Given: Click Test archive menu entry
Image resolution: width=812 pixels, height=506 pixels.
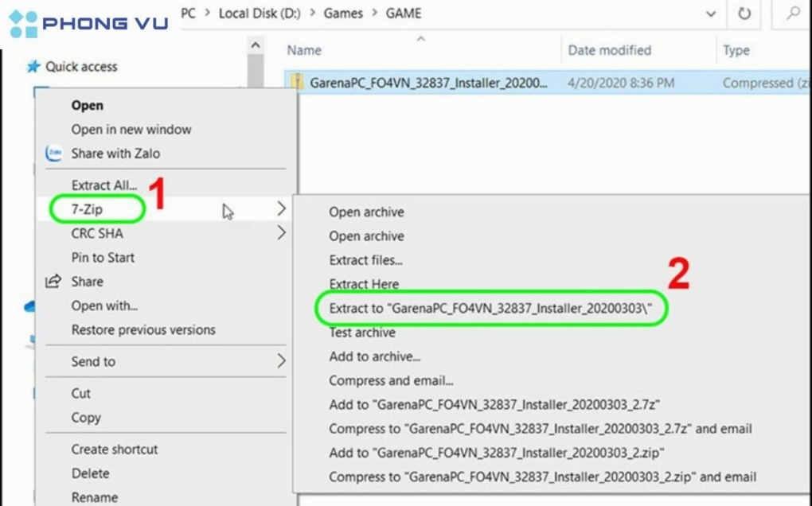Looking at the screenshot, I should tap(362, 333).
